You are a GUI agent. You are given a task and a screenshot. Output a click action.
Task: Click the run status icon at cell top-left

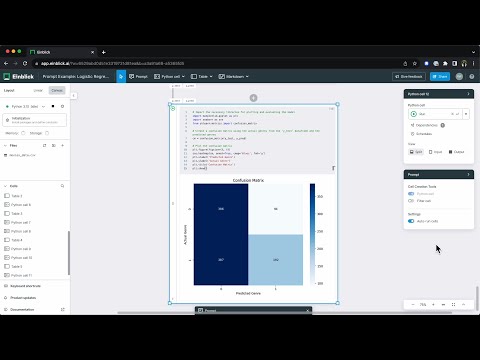pyautogui.click(x=173, y=108)
